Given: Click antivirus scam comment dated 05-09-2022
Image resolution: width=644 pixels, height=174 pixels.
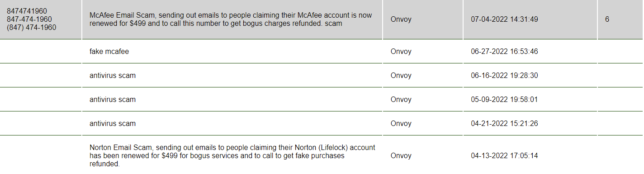Looking at the screenshot, I should tap(113, 100).
